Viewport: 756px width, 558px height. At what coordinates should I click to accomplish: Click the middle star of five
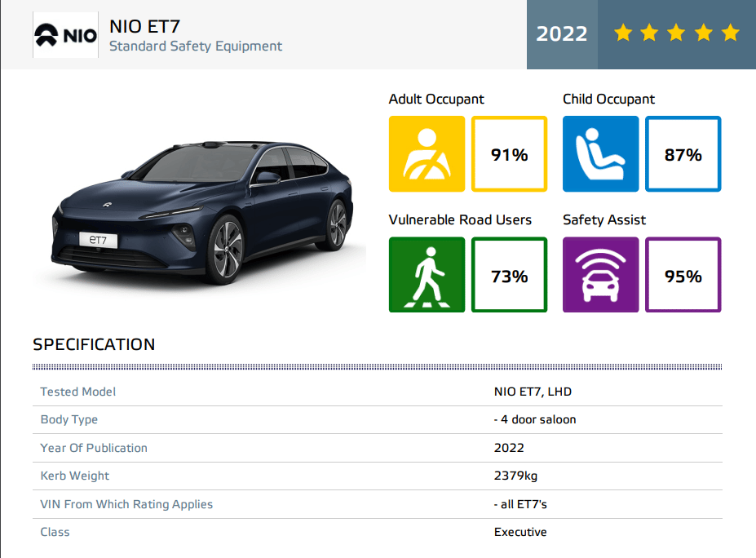click(x=675, y=33)
